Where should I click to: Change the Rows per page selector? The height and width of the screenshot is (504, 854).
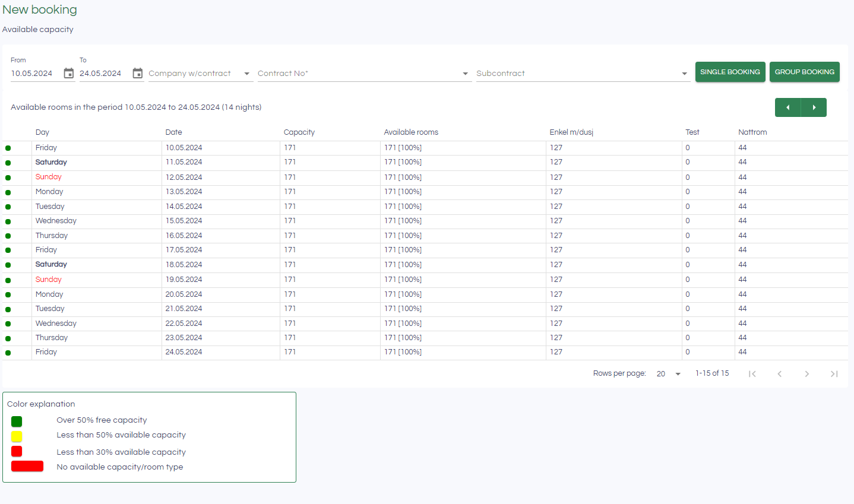(669, 374)
